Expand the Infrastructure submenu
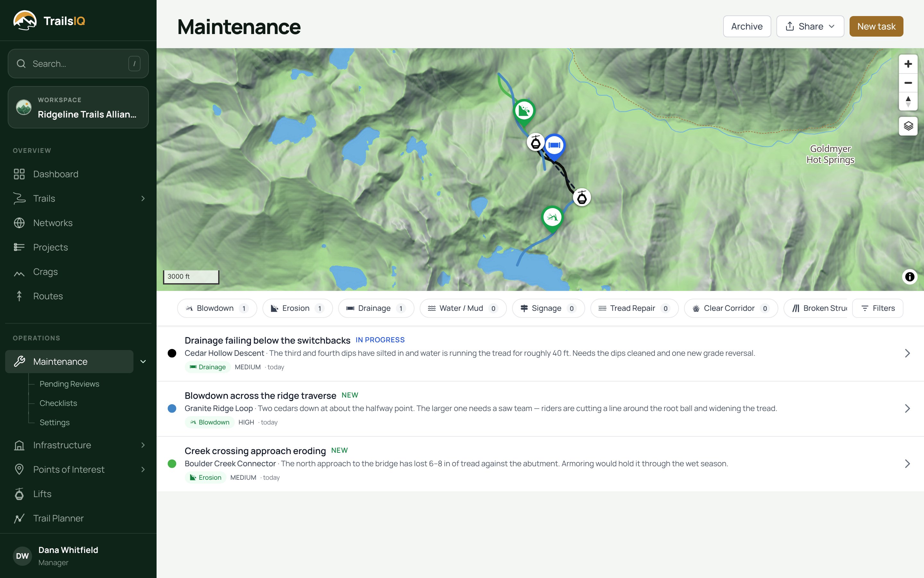The image size is (924, 578). click(x=143, y=445)
